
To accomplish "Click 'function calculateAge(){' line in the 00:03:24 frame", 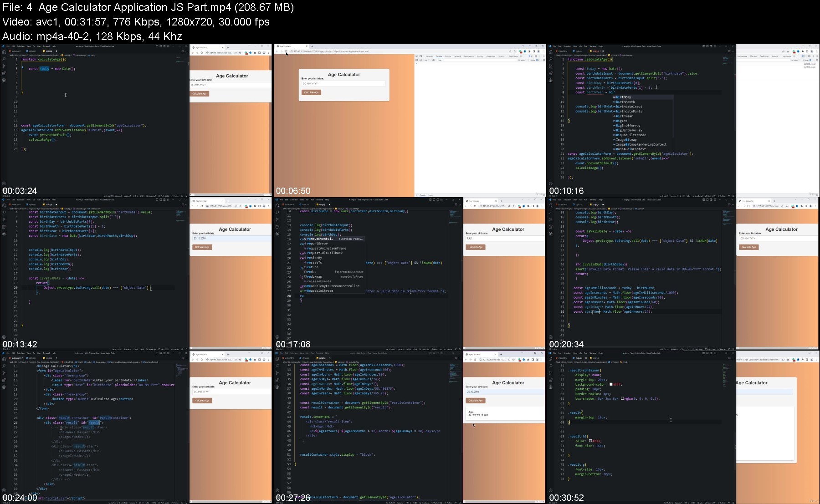I will 43,59.
